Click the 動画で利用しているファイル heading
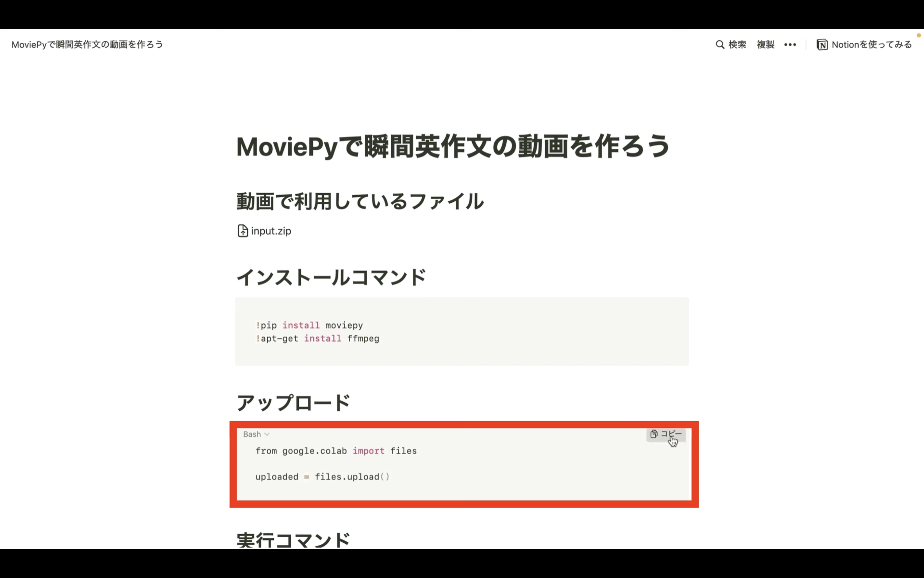 [x=360, y=201]
